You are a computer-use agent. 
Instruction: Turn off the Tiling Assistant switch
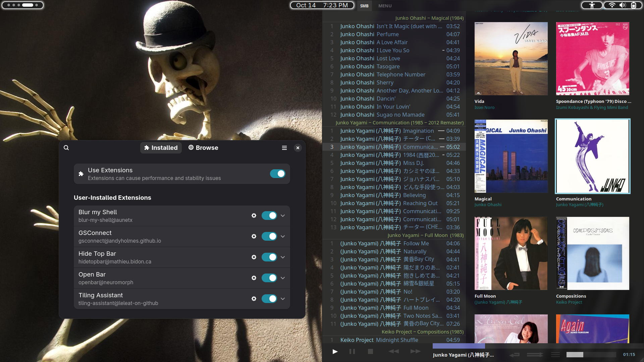point(269,299)
